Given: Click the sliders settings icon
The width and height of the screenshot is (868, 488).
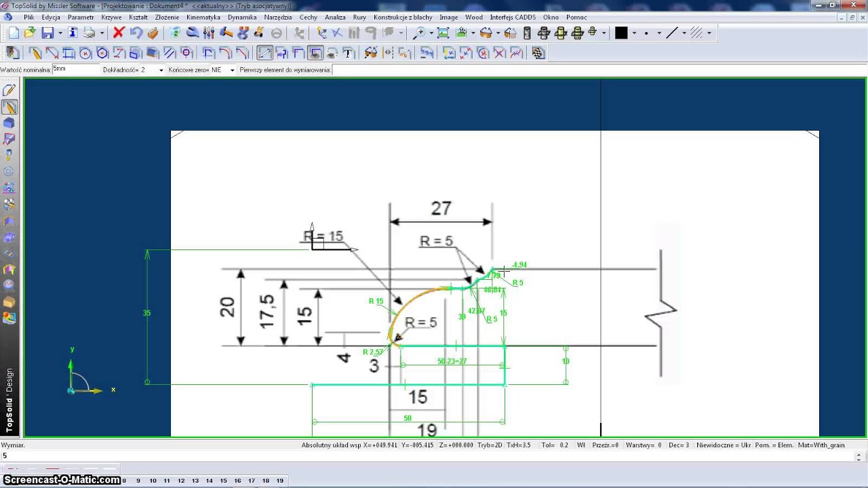Looking at the screenshot, I should [x=209, y=33].
